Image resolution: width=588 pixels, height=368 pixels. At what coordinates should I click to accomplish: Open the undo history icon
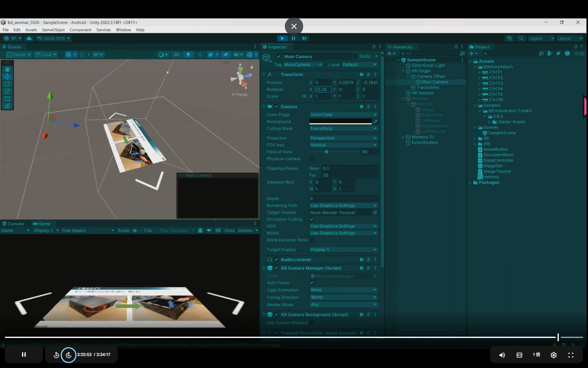[x=509, y=38]
